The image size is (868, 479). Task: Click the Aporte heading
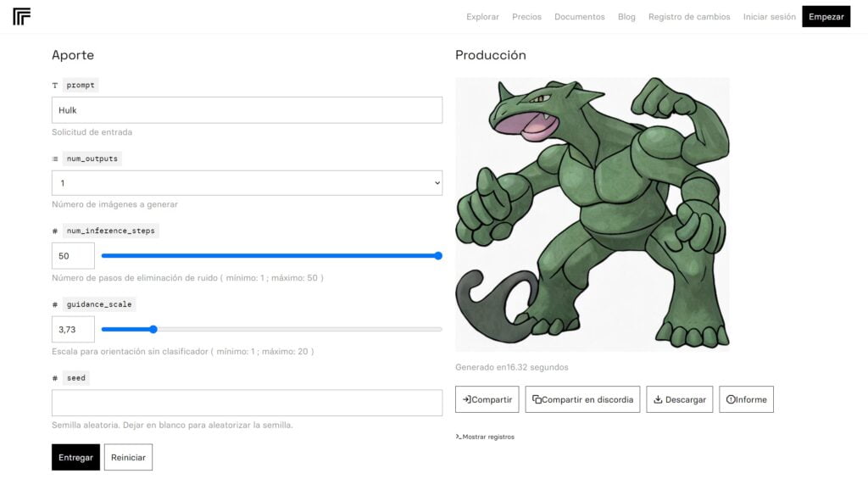[73, 55]
